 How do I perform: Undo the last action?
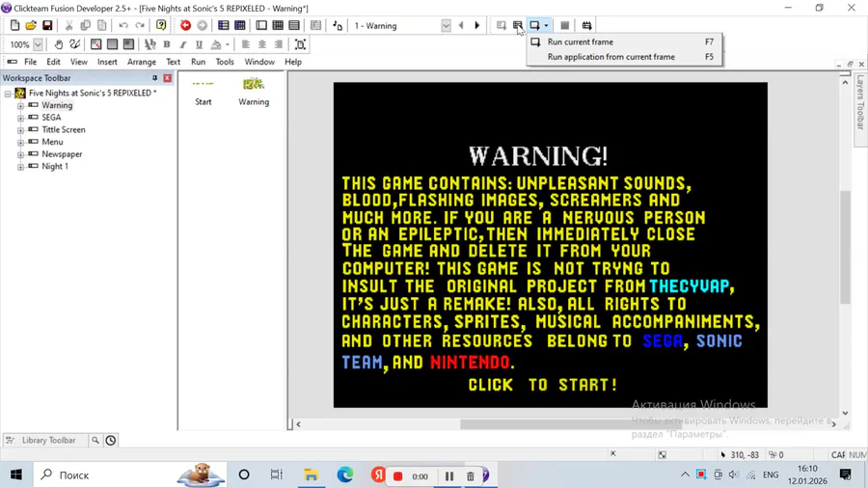coord(123,25)
